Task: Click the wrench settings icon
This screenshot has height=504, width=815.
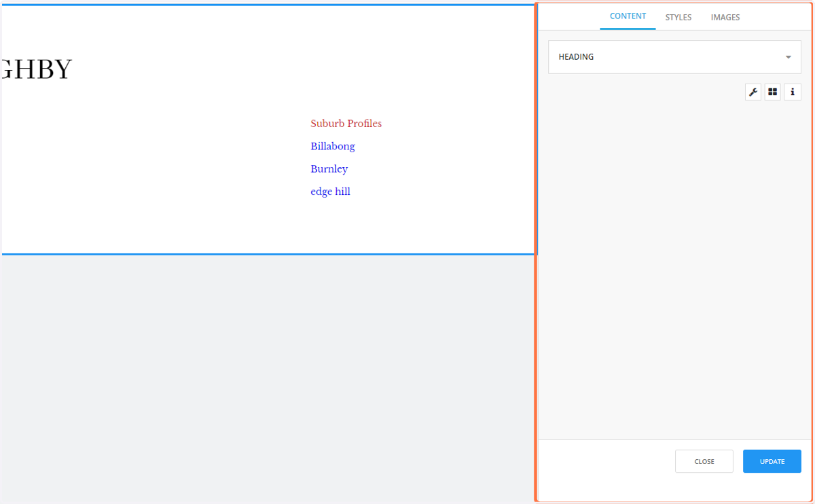Action: coord(753,92)
